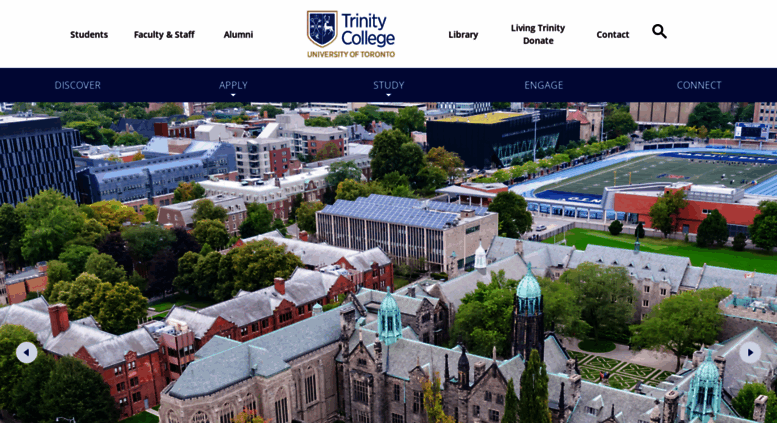Expand the Apply menu arrow
Image resolution: width=777 pixels, height=423 pixels.
(x=233, y=95)
